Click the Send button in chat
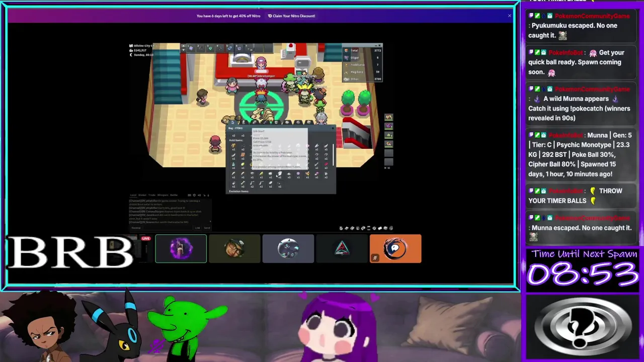The image size is (644, 362). point(207,228)
